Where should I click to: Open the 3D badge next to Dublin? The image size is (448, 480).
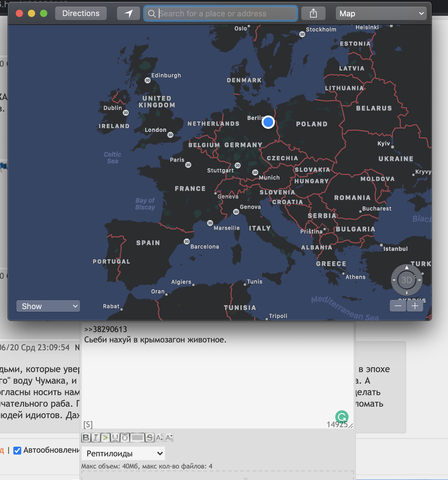[x=126, y=113]
